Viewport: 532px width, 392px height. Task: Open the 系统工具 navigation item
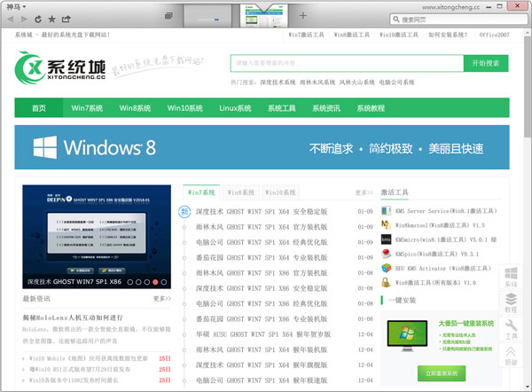[282, 108]
